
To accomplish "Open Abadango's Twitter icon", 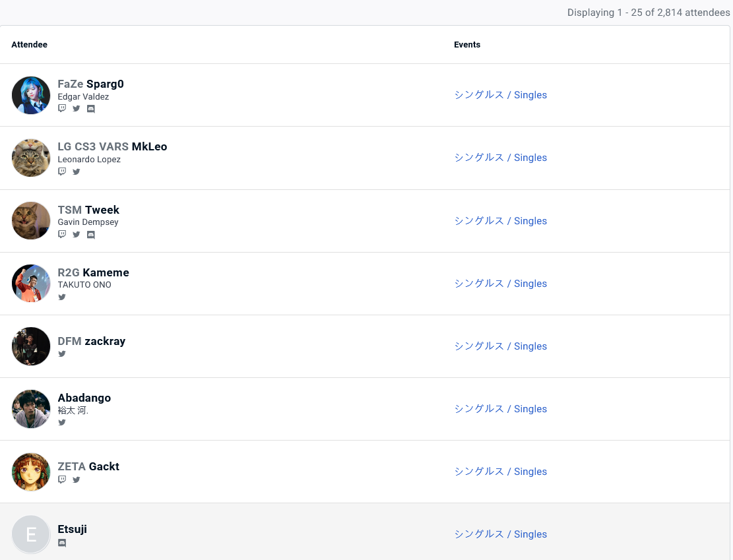I will point(62,423).
